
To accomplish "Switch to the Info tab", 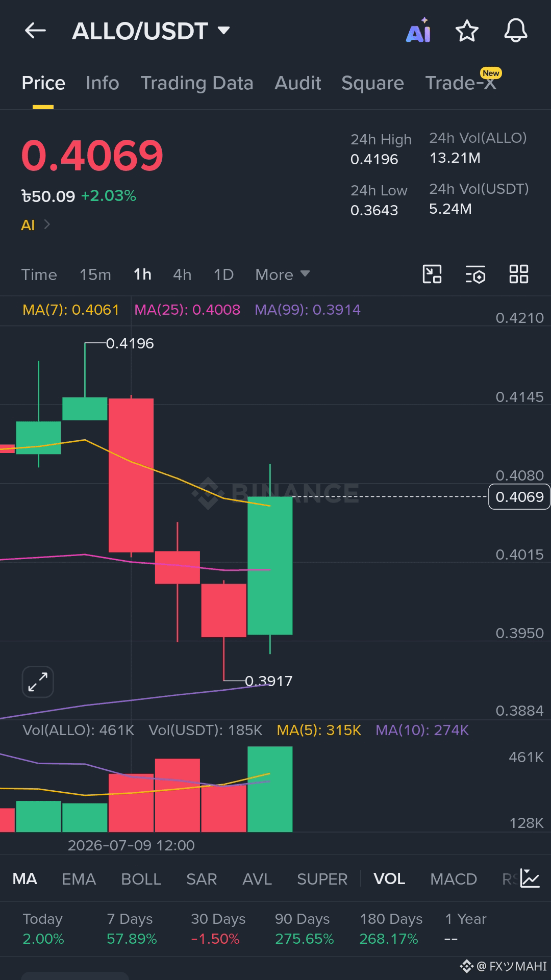I will (x=102, y=83).
